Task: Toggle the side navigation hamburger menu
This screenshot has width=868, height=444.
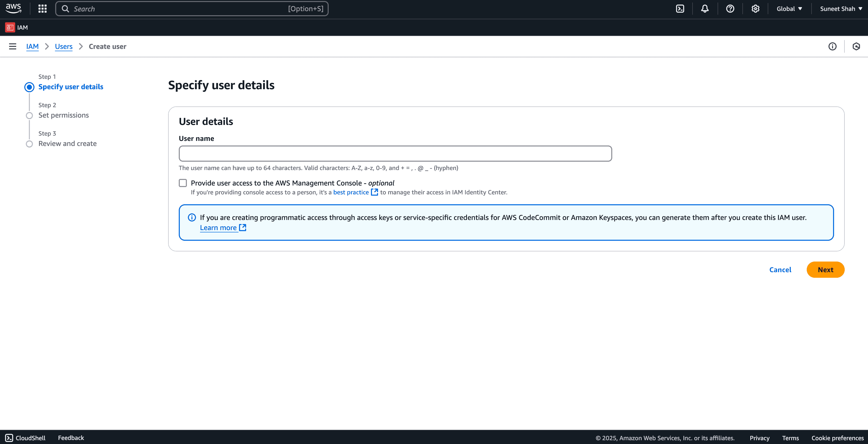Action: tap(12, 47)
